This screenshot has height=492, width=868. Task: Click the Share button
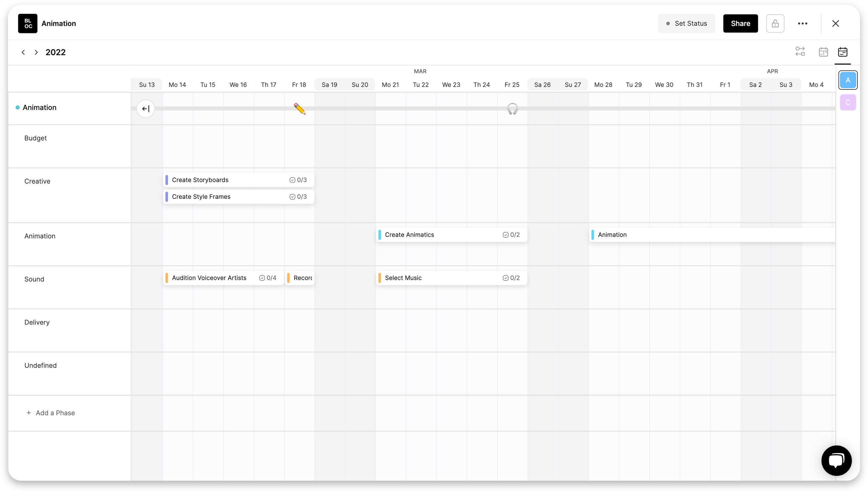740,23
